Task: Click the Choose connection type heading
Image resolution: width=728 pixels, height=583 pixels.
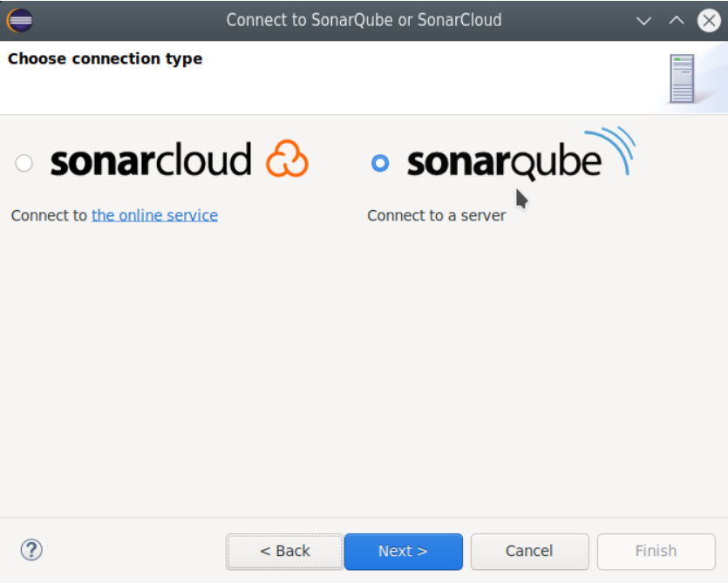Action: coord(105,59)
